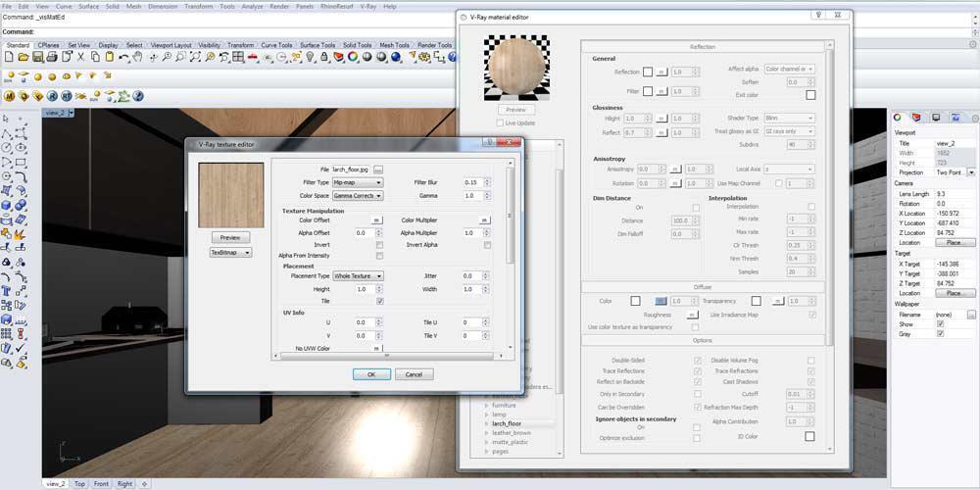Select the Polyline tool in left toolbar

tap(6, 133)
